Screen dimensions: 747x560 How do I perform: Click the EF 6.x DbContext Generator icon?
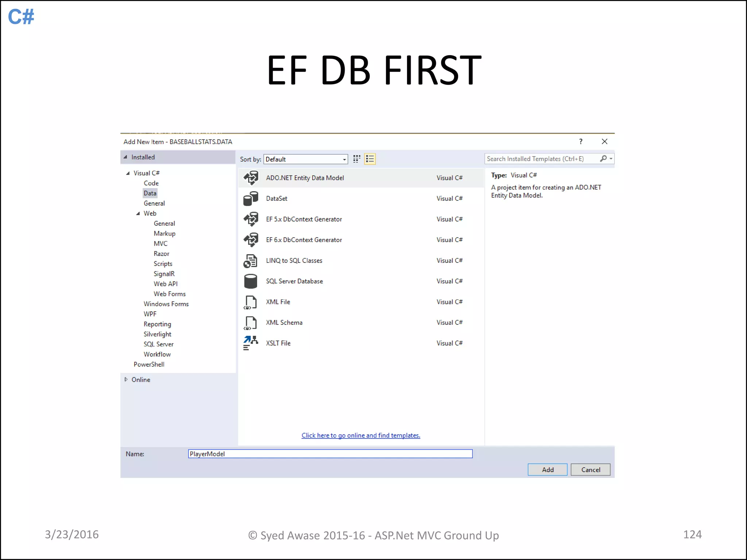click(x=251, y=240)
